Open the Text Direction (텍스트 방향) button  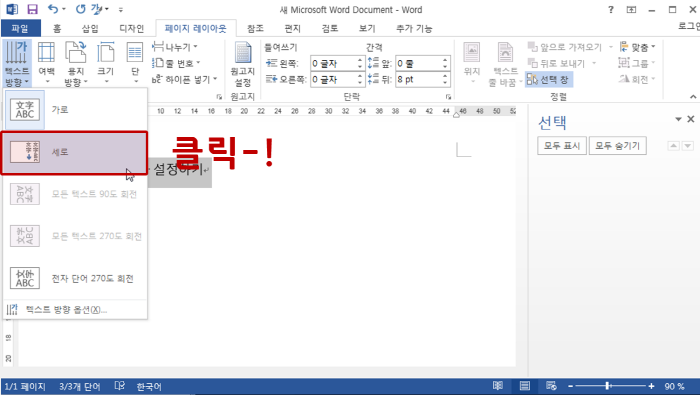point(17,63)
